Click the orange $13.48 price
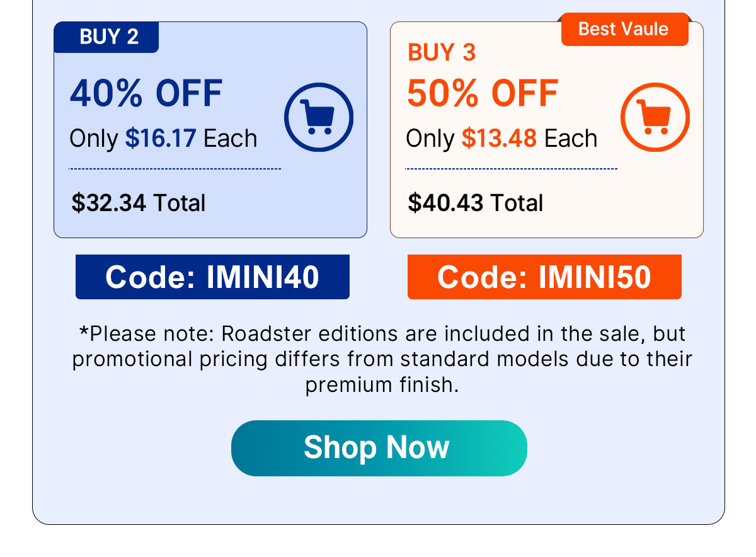Image resolution: width=756 pixels, height=557 pixels. tap(499, 139)
